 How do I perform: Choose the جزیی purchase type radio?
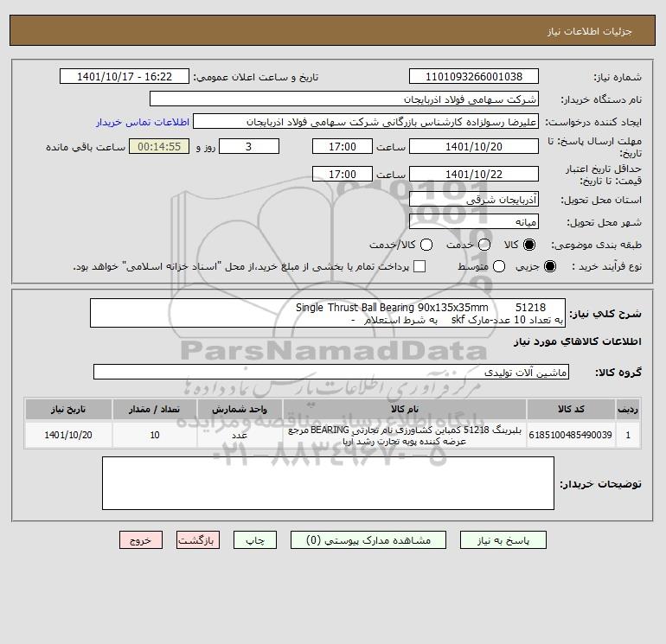(549, 266)
